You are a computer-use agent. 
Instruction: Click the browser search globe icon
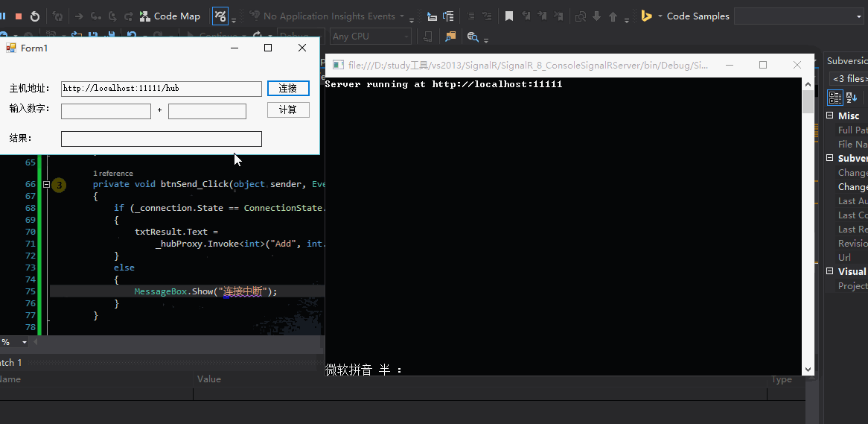click(472, 36)
